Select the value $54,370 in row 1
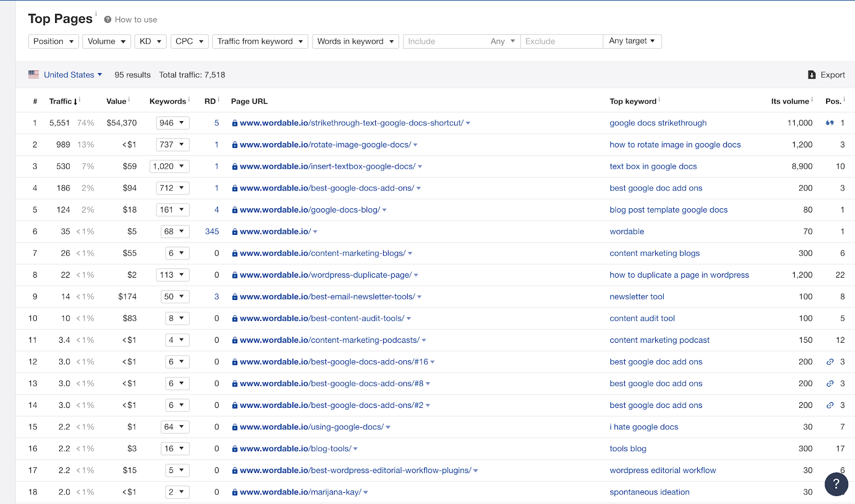 pyautogui.click(x=121, y=123)
